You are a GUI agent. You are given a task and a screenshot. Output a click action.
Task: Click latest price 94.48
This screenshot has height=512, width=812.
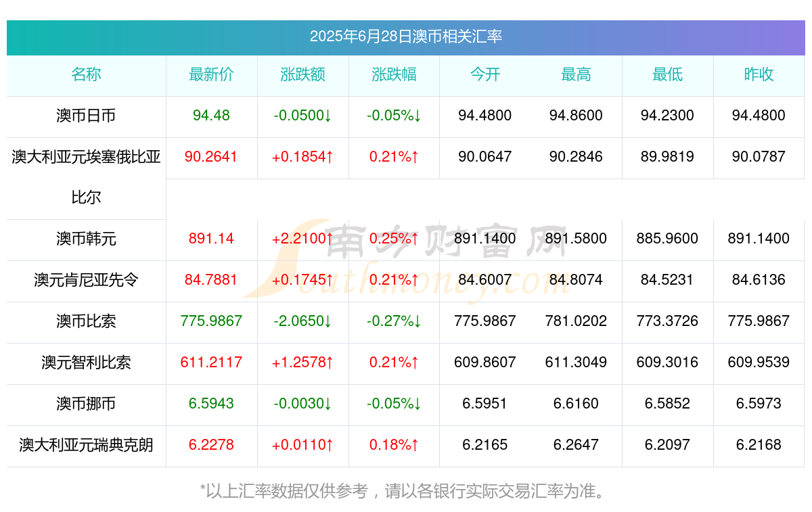click(211, 116)
